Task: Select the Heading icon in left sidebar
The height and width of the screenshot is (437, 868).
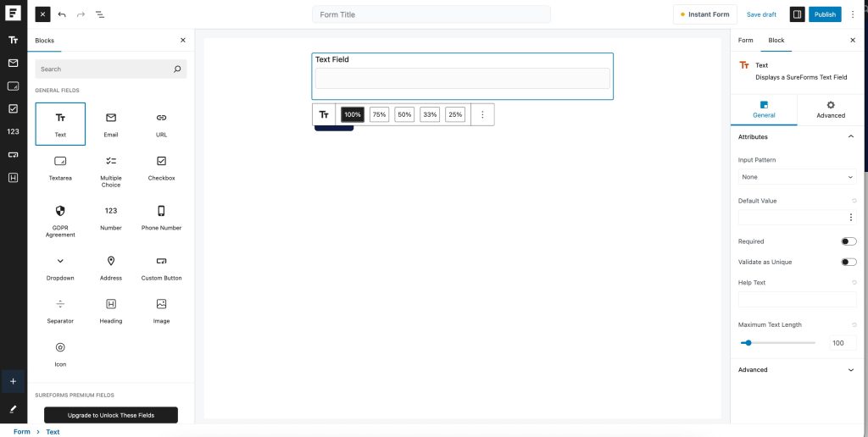Action: 14,178
